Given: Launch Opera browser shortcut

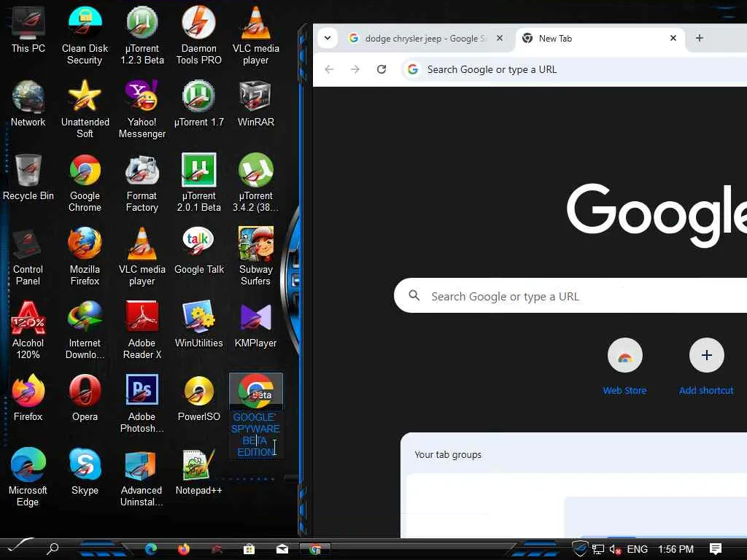Looking at the screenshot, I should (85, 397).
